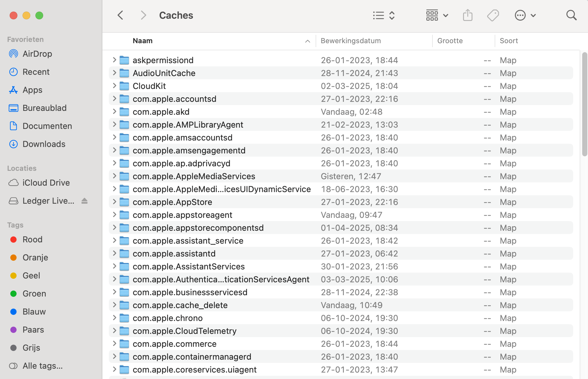Select Bureaublad in the sidebar
Image resolution: width=588 pixels, height=379 pixels.
[x=44, y=108]
